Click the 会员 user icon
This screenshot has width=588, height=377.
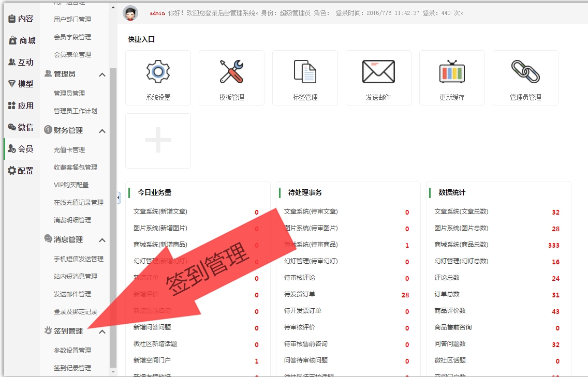[x=12, y=149]
